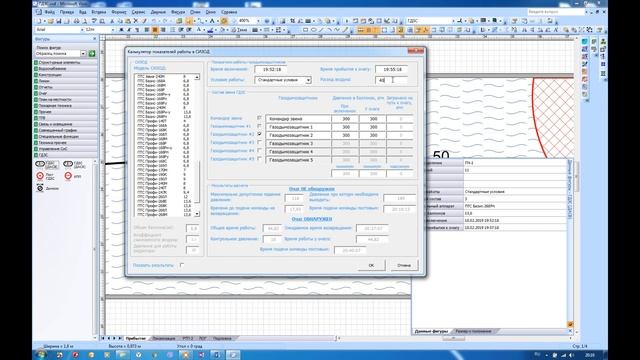
Task: Expand the Водоснабжение stencil
Action: pos(65,69)
